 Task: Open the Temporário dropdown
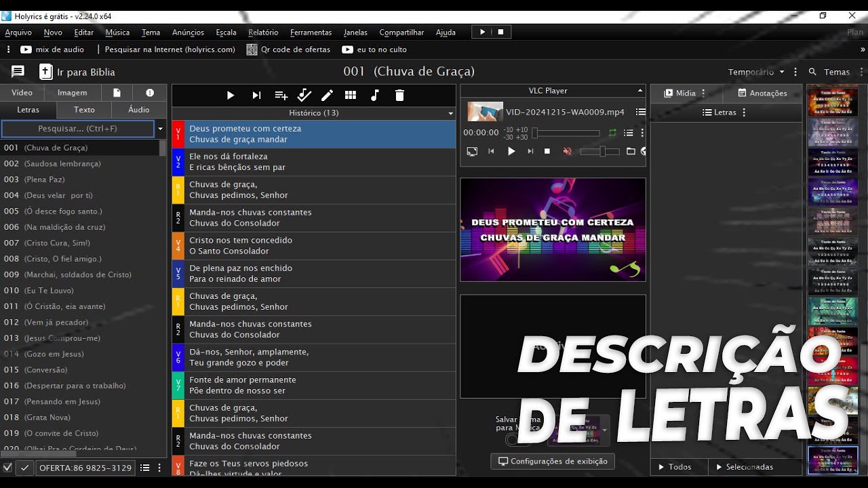point(757,72)
